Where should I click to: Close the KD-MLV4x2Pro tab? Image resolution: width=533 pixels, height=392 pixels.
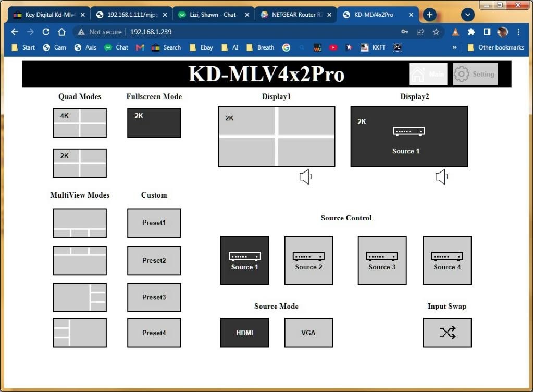[x=411, y=15]
